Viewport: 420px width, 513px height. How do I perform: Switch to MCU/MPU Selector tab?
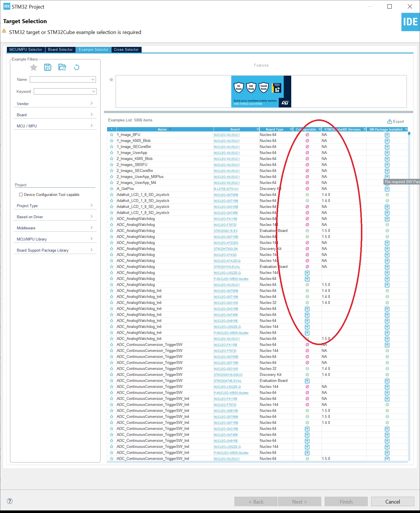(26, 50)
